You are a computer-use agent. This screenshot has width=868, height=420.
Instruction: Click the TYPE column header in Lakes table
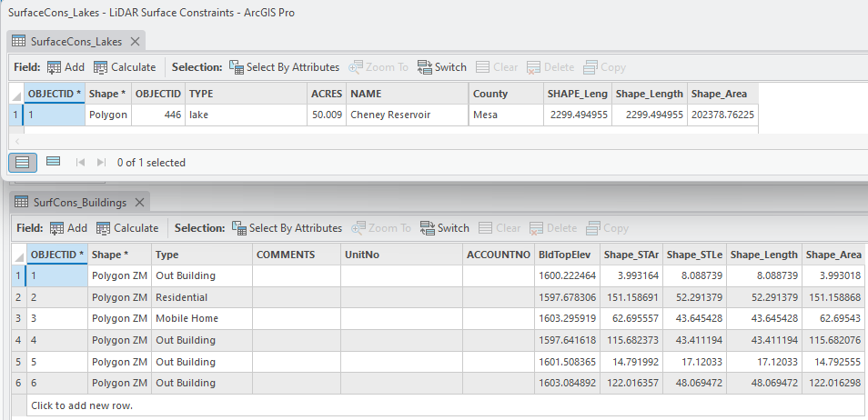point(247,94)
